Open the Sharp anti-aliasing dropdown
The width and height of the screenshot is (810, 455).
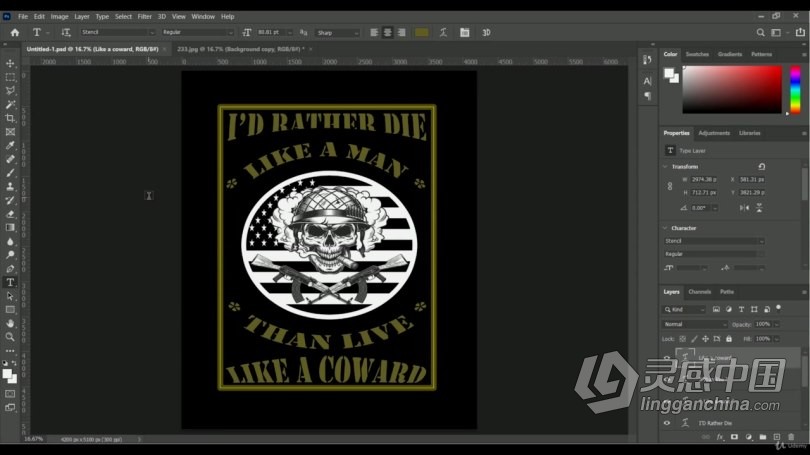337,33
